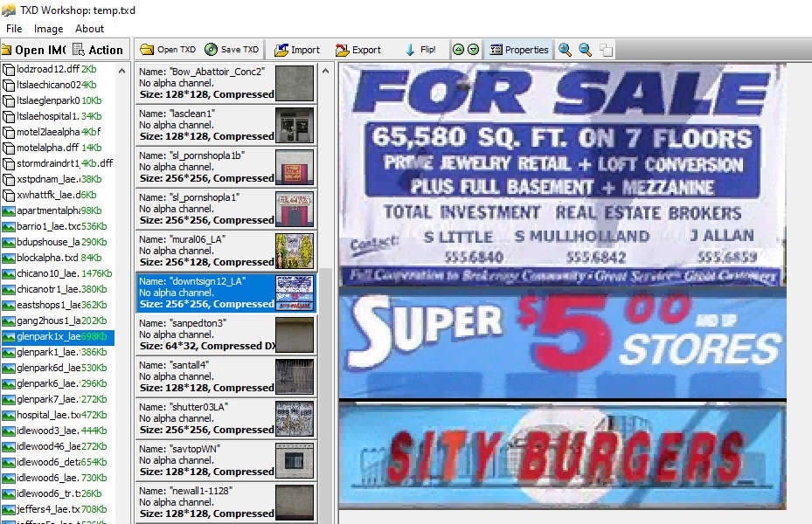Click file list scrollbar up arrow
This screenshot has height=524, width=812.
pos(122,71)
